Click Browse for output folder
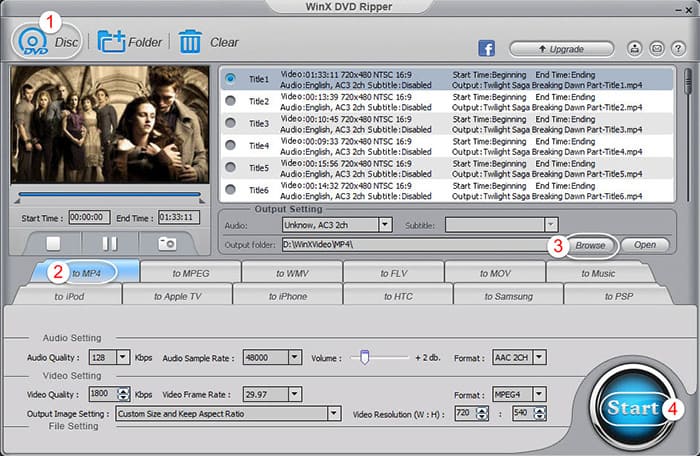 pyautogui.click(x=590, y=245)
